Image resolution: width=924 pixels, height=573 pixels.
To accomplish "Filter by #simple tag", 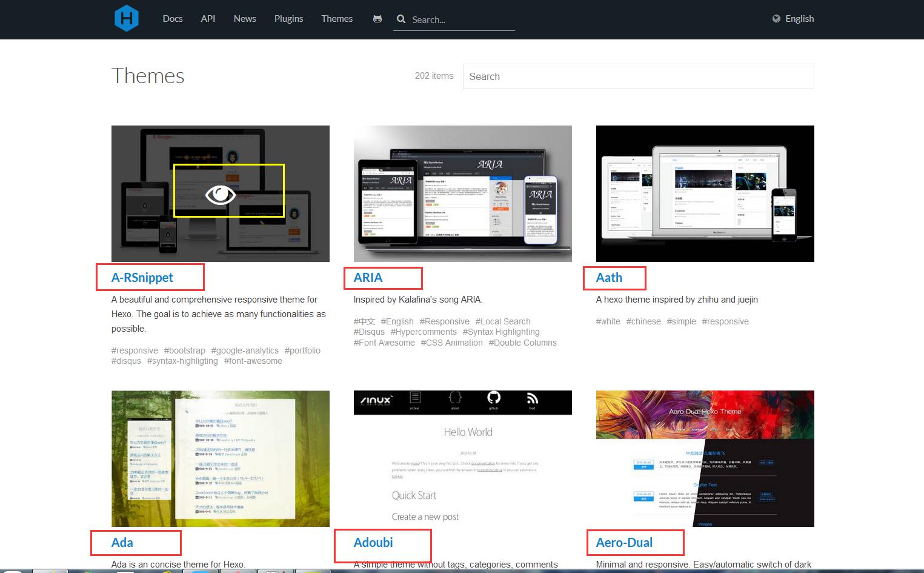I will (682, 321).
